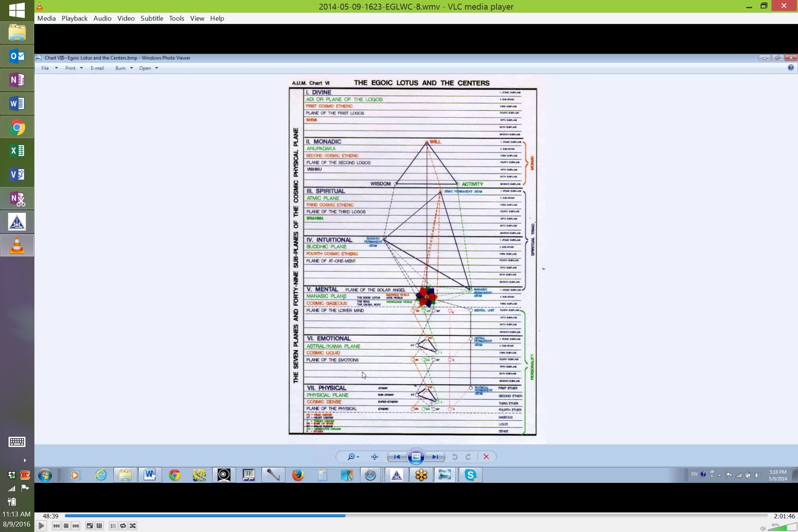
Task: Open the on-screen touch keyboard icon
Action: pos(17,441)
